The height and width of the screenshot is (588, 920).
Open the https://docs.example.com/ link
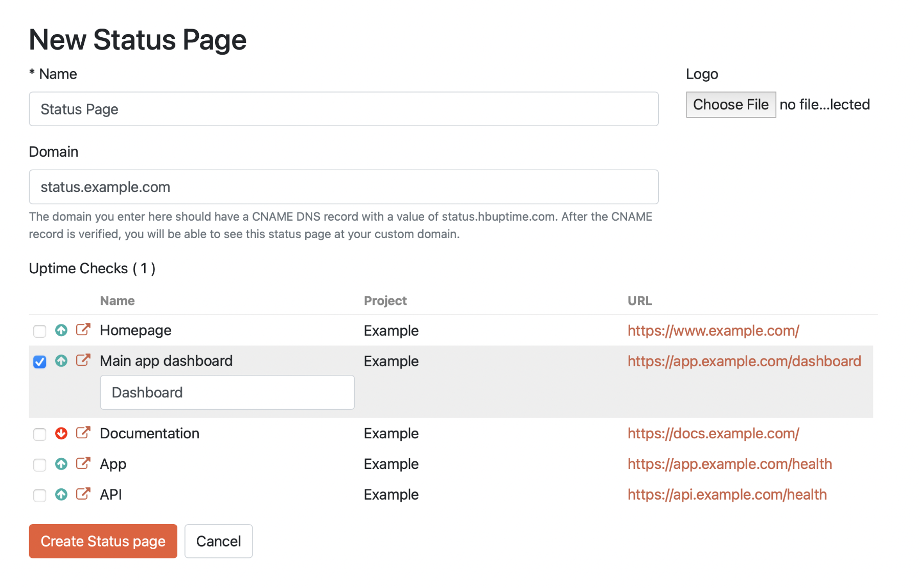(x=713, y=433)
